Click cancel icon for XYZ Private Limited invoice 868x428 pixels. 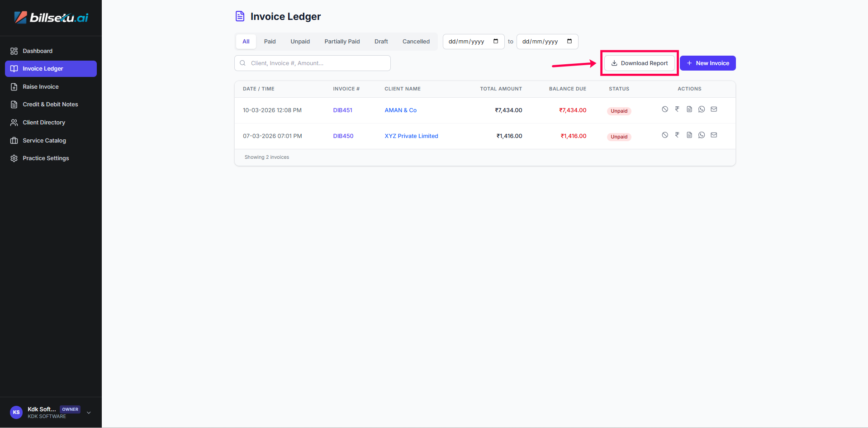click(665, 135)
